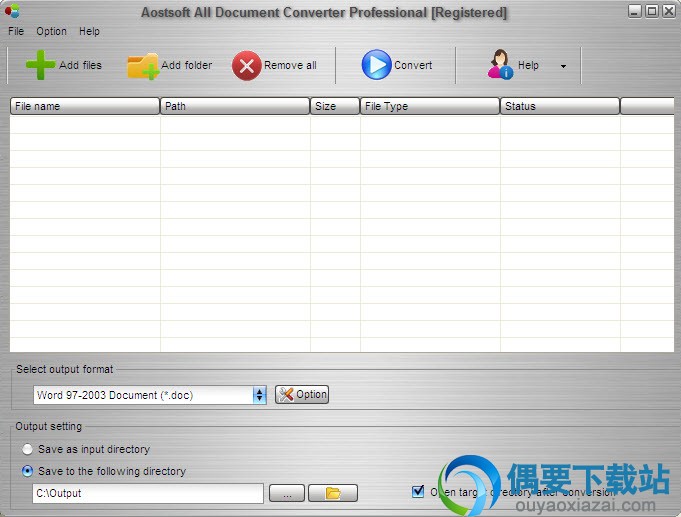Click the Help person icon

coord(500,64)
